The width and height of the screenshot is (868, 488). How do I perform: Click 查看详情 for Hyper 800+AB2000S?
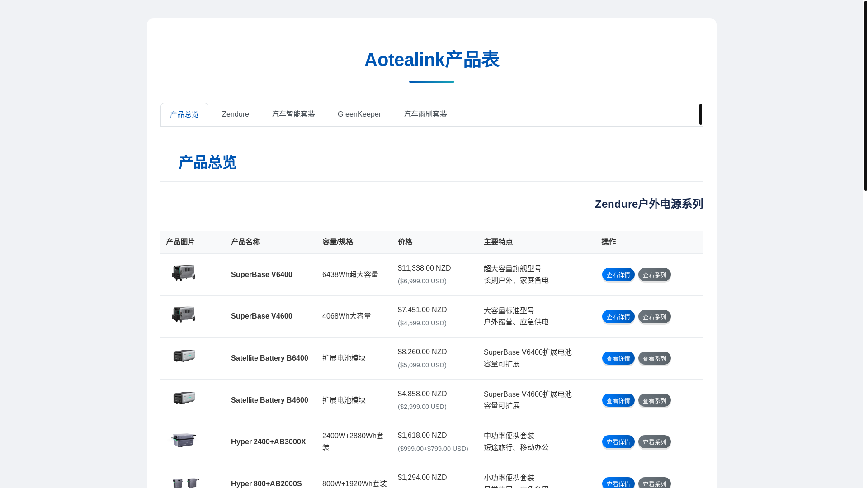point(618,483)
